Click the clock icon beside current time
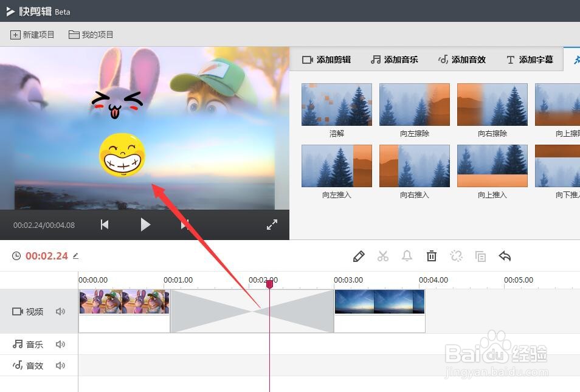Image resolution: width=580 pixels, height=392 pixels. click(16, 256)
